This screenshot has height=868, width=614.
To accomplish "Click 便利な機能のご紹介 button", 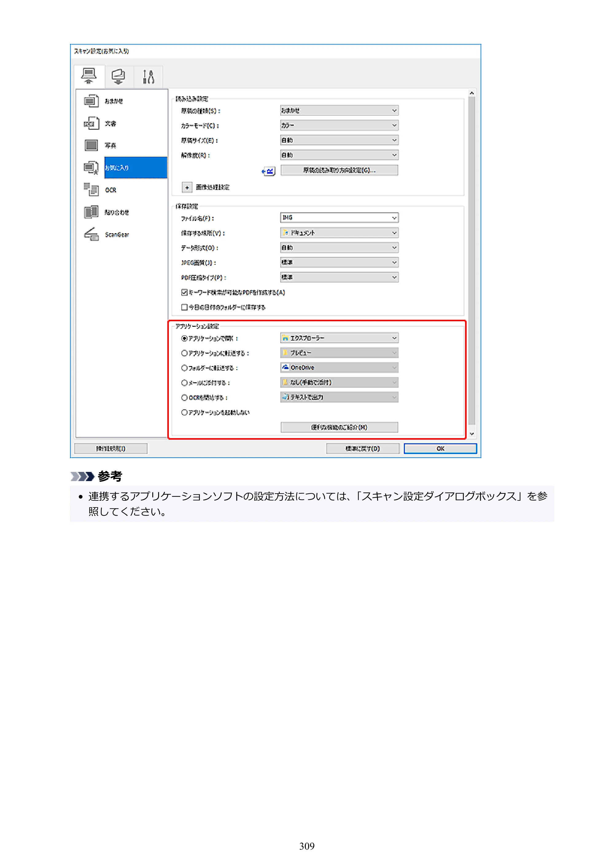I will 339,427.
